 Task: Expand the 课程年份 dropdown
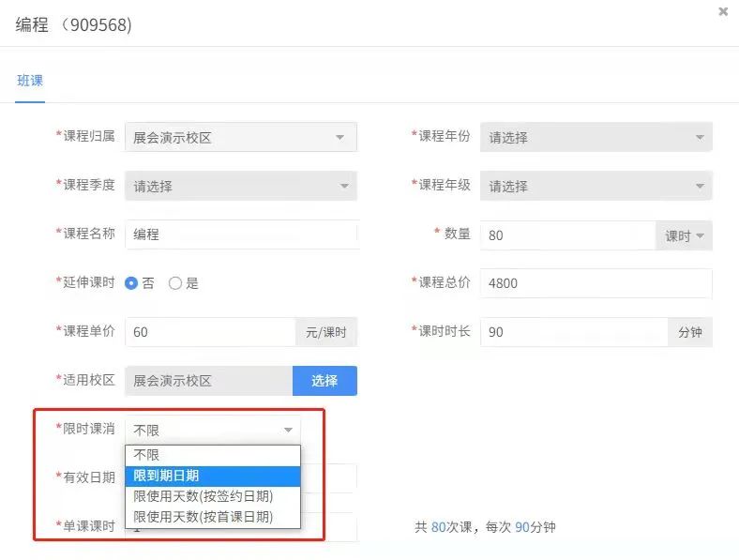[x=596, y=137]
